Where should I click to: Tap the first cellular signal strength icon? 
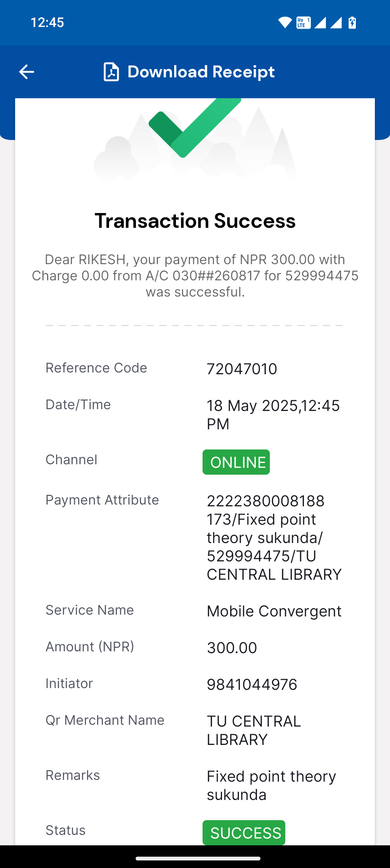coord(320,23)
